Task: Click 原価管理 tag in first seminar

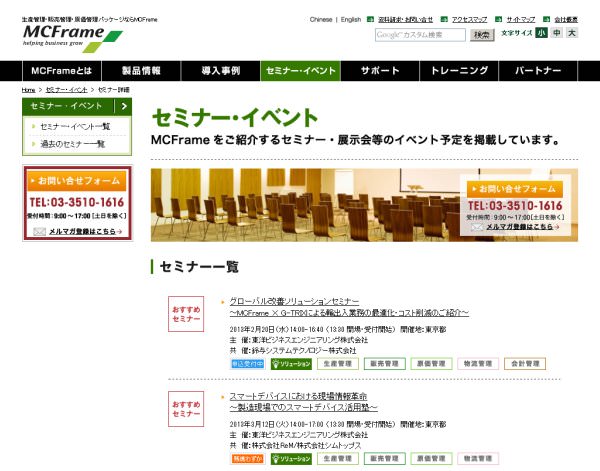Action: click(x=431, y=364)
